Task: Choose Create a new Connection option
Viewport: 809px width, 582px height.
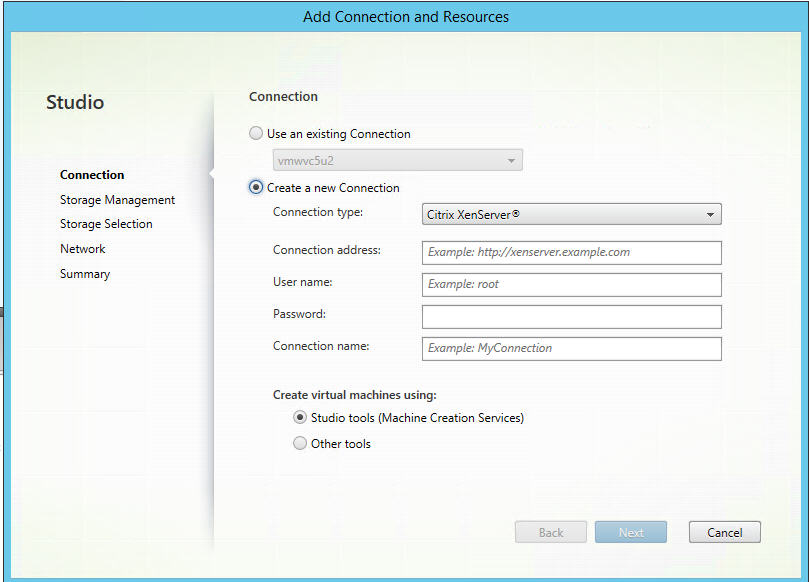Action: click(x=257, y=188)
